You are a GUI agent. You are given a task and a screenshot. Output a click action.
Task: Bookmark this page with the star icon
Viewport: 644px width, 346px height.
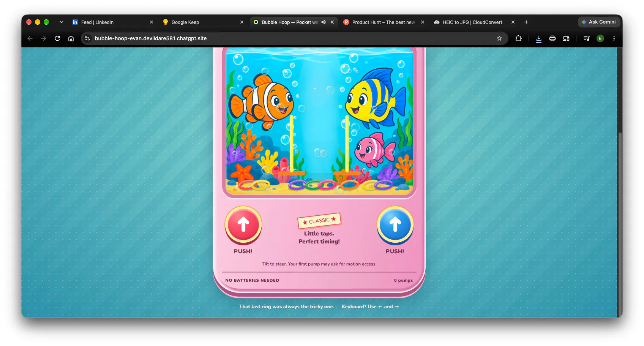pos(499,38)
